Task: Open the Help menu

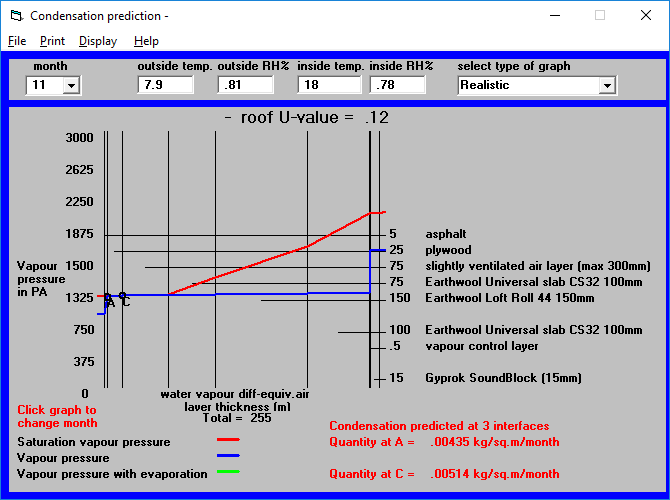Action: [146, 41]
